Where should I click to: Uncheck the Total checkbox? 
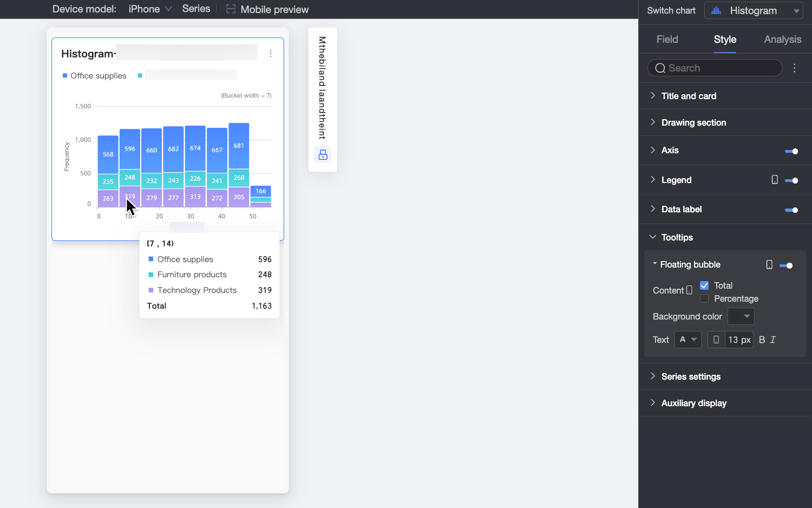704,285
